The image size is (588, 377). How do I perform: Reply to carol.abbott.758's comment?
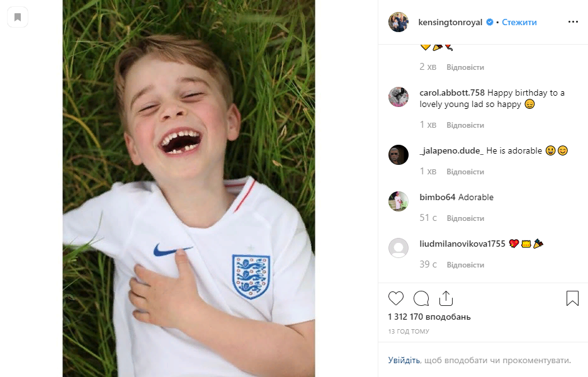click(465, 125)
